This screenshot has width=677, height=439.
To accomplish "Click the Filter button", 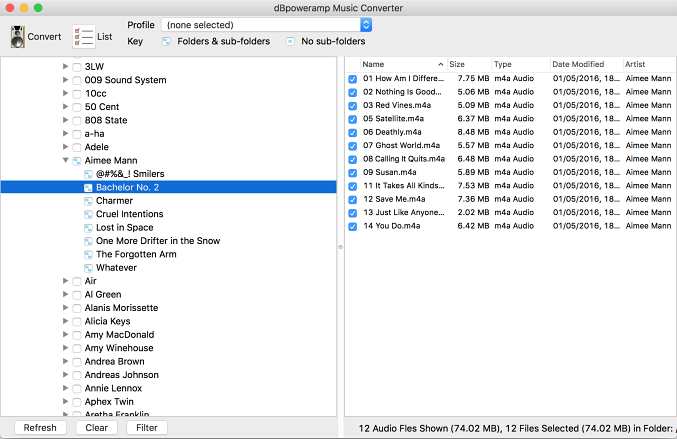I will tap(147, 428).
